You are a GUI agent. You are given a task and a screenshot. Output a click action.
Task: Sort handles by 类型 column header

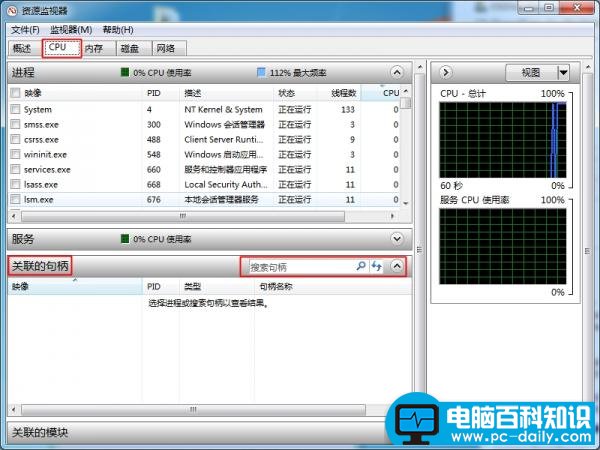pos(217,287)
